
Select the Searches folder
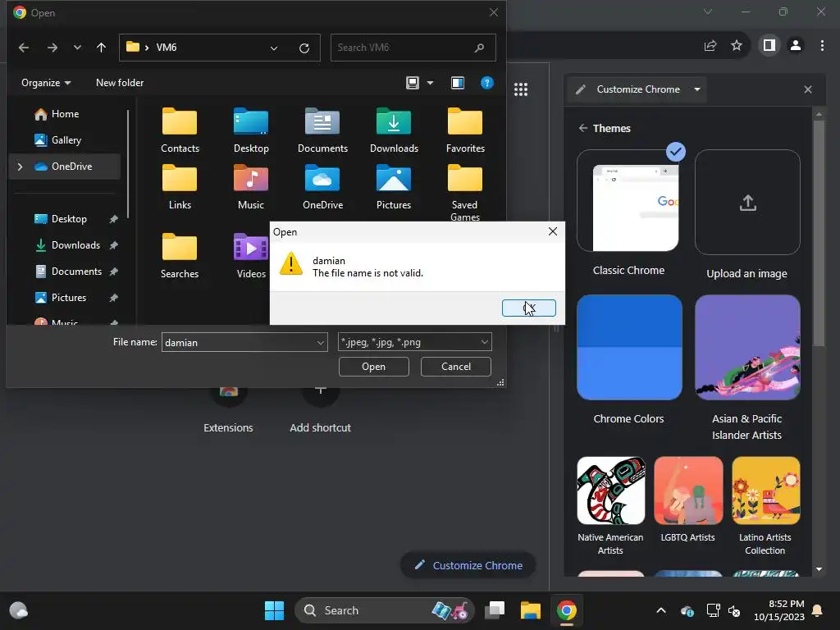(x=180, y=256)
